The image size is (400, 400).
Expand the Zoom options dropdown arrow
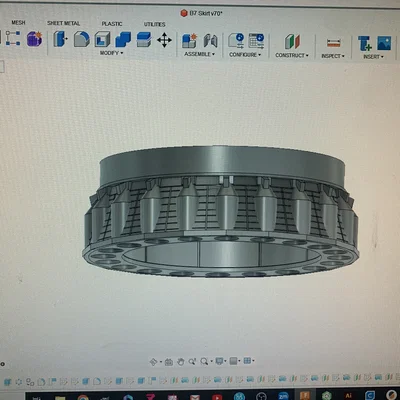click(x=211, y=361)
